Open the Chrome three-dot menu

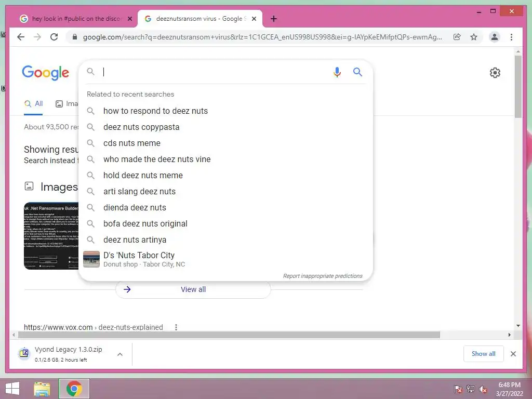click(x=511, y=37)
